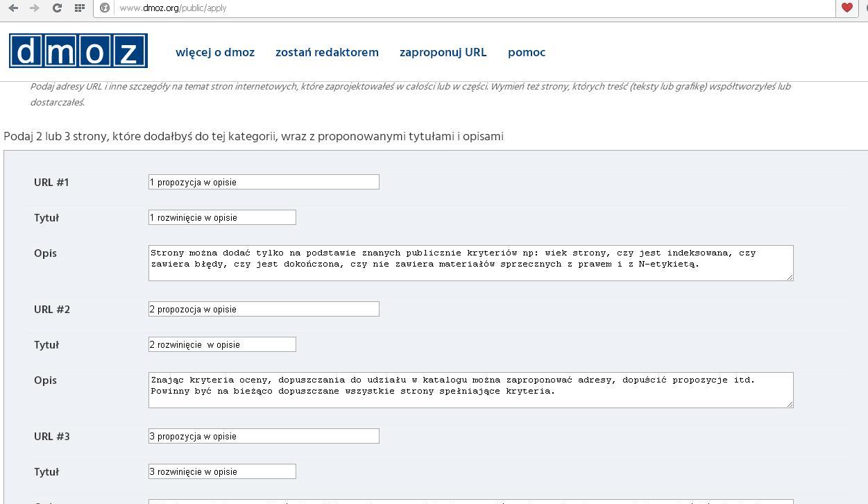The image size is (868, 504).
Task: Open the speed dial grid
Action: 80,8
